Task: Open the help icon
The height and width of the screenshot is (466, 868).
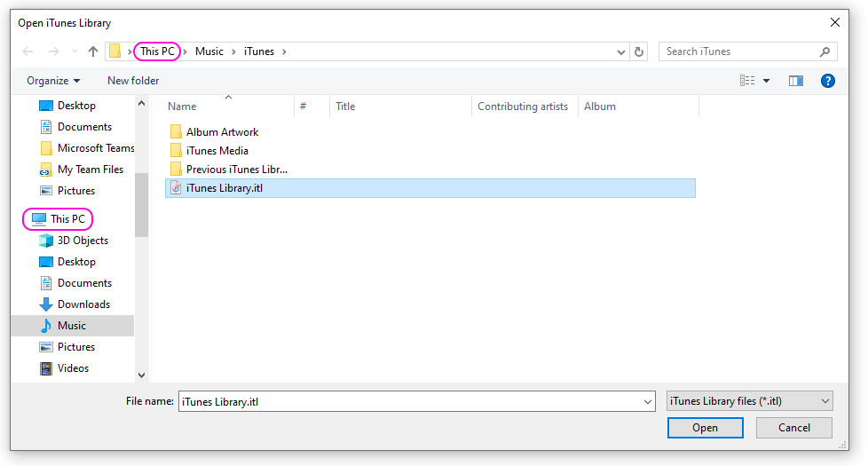Action: [827, 81]
